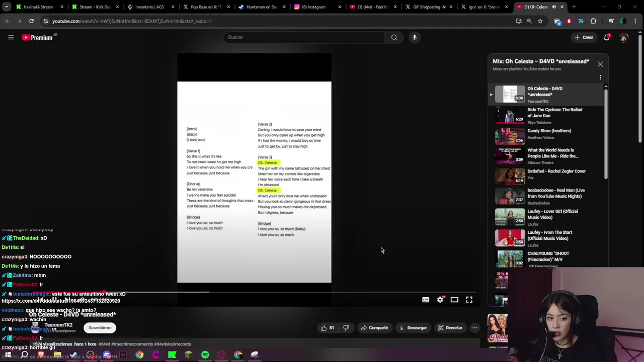
Task: Bookmark this page with the star icon
Action: [x=540, y=21]
